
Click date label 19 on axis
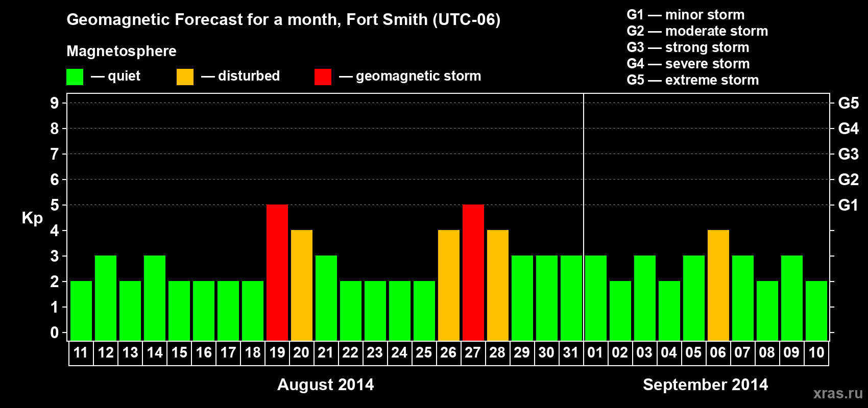pyautogui.click(x=277, y=352)
